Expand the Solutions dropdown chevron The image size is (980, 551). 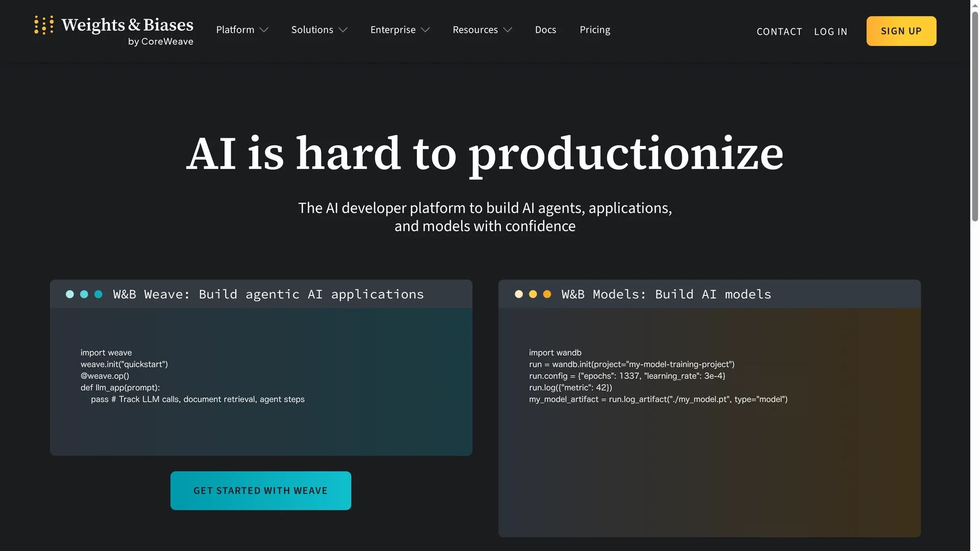coord(343,30)
